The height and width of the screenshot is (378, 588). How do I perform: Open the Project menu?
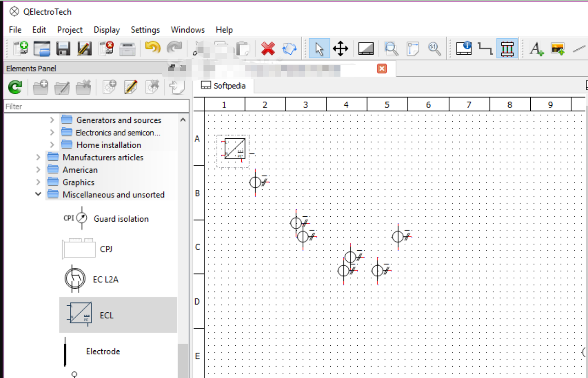[x=70, y=30]
